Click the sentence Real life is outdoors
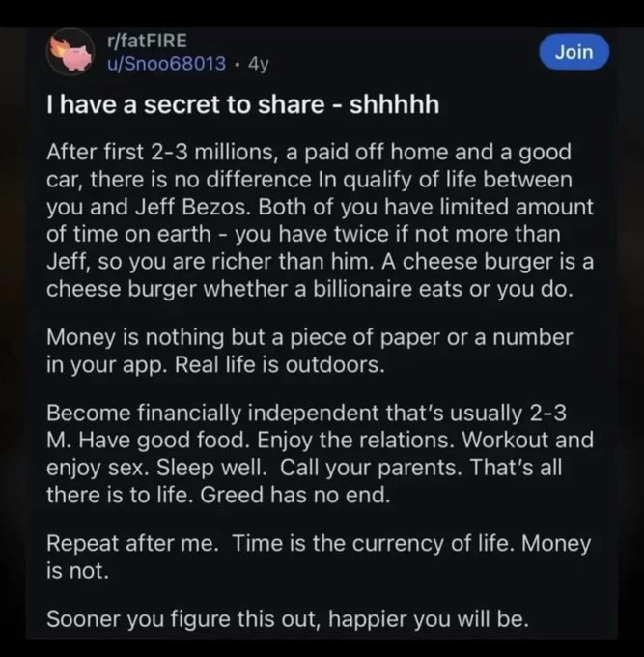This screenshot has width=644, height=657. 279,364
